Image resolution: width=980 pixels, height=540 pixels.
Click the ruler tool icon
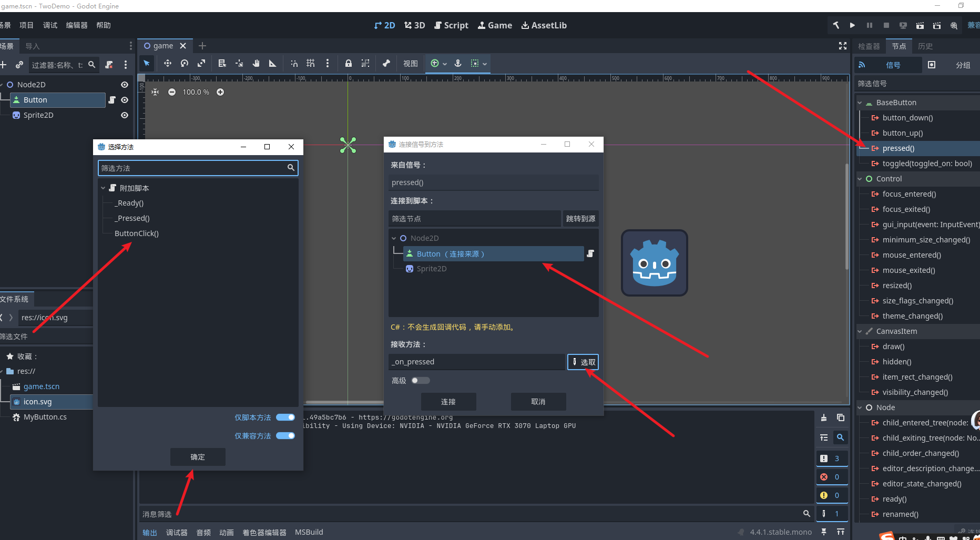[x=272, y=64]
